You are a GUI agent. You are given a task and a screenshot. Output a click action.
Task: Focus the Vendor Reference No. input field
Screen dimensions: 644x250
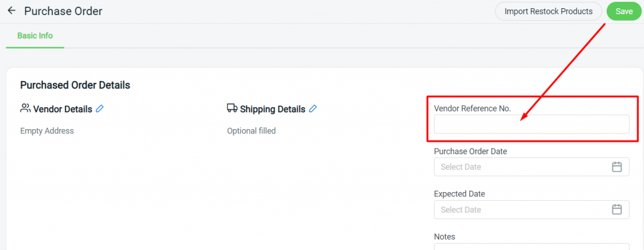[531, 124]
